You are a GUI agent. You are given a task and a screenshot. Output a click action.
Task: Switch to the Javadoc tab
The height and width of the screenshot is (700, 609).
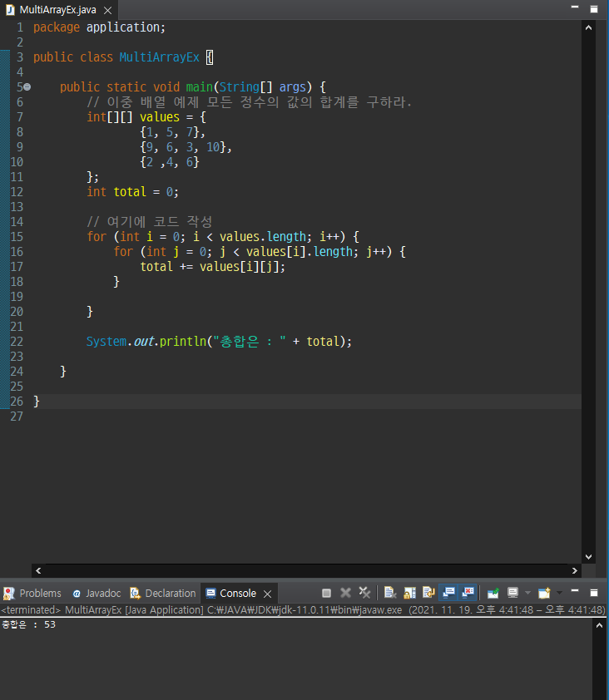click(97, 594)
